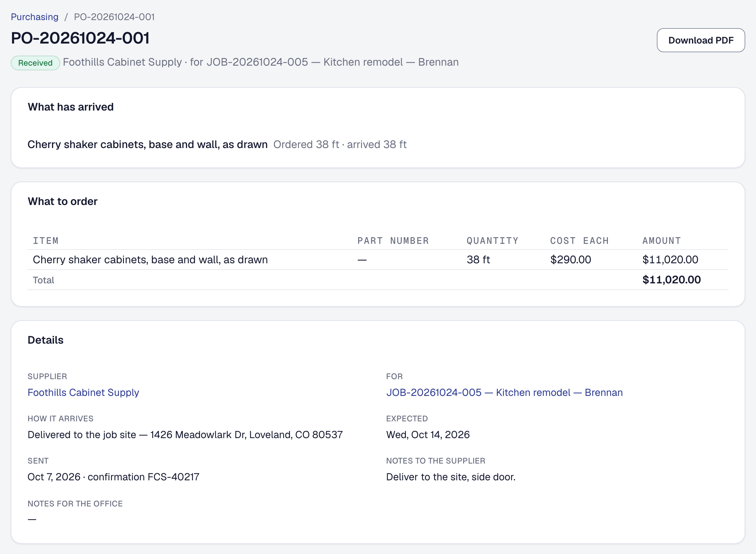Image resolution: width=756 pixels, height=554 pixels.
Task: Click the AMOUNT column header
Action: tap(662, 241)
